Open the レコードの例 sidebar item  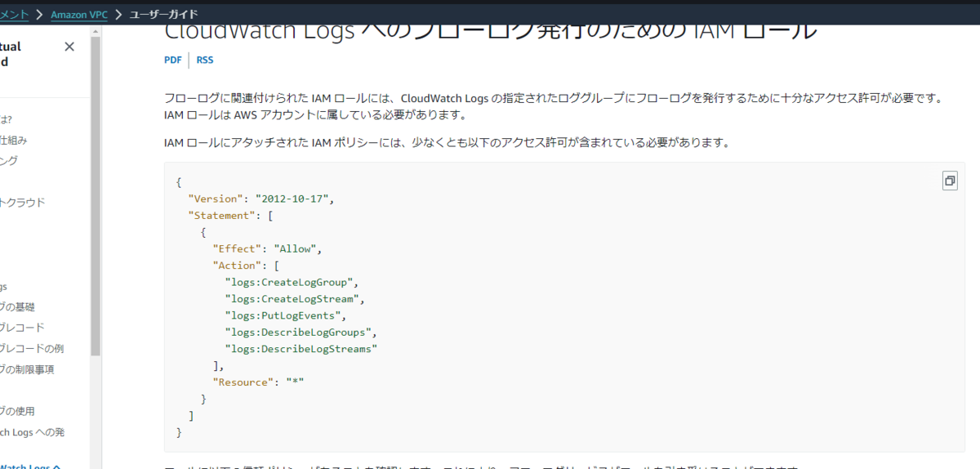coord(32,348)
